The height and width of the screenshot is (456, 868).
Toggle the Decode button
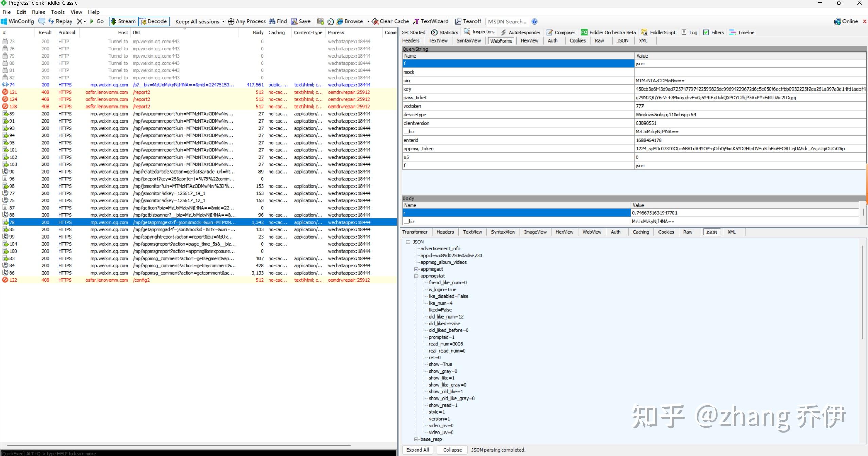coord(154,21)
